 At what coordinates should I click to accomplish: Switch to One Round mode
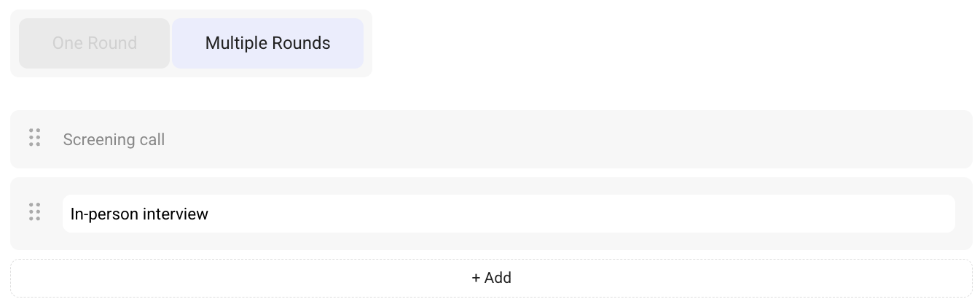pos(95,43)
